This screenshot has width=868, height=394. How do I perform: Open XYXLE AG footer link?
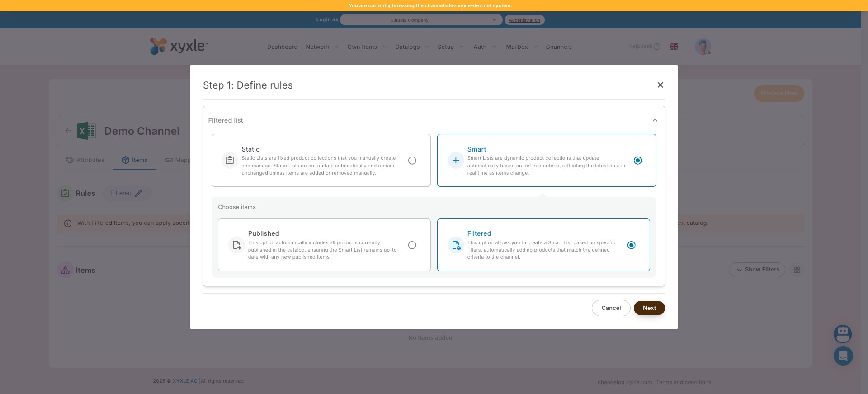pos(185,381)
